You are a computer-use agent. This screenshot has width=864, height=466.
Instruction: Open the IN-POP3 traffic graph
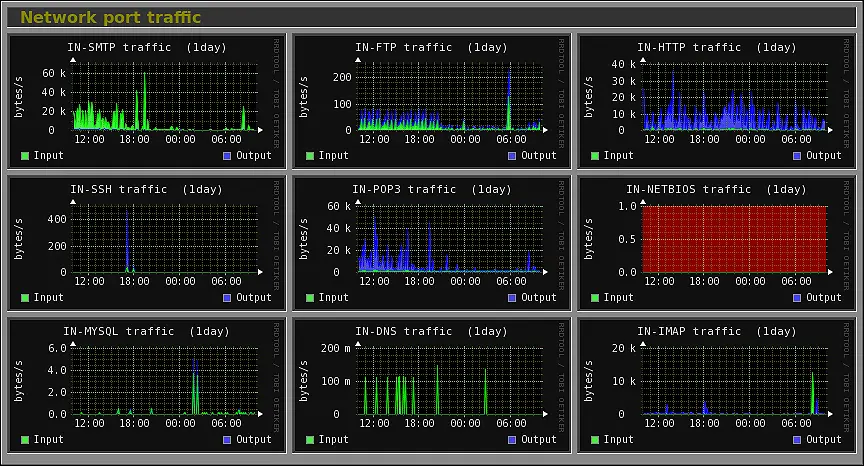click(432, 243)
